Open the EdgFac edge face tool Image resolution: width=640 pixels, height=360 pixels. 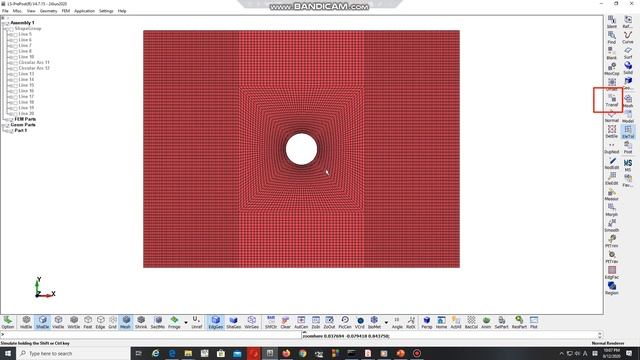tap(611, 273)
